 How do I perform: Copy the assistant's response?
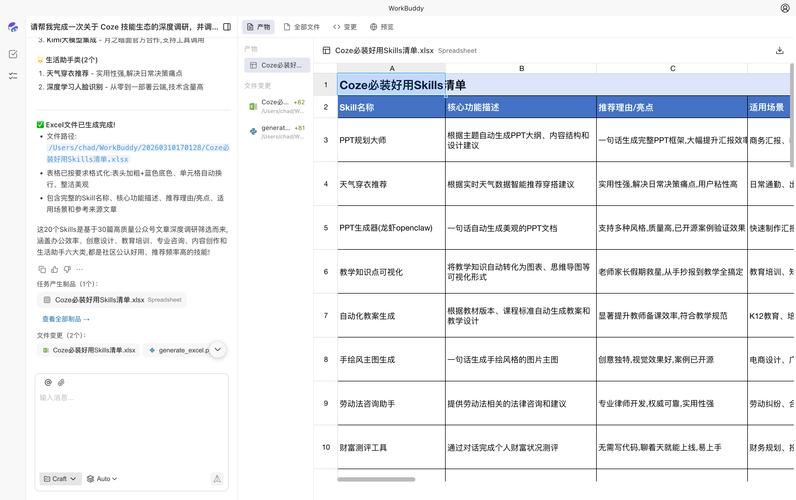(x=42, y=269)
